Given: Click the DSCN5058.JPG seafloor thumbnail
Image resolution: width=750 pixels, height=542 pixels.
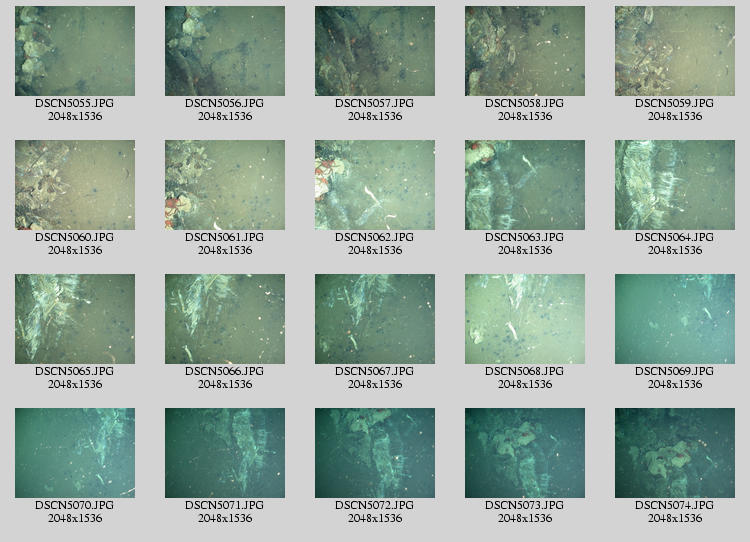Looking at the screenshot, I should pyautogui.click(x=525, y=51).
